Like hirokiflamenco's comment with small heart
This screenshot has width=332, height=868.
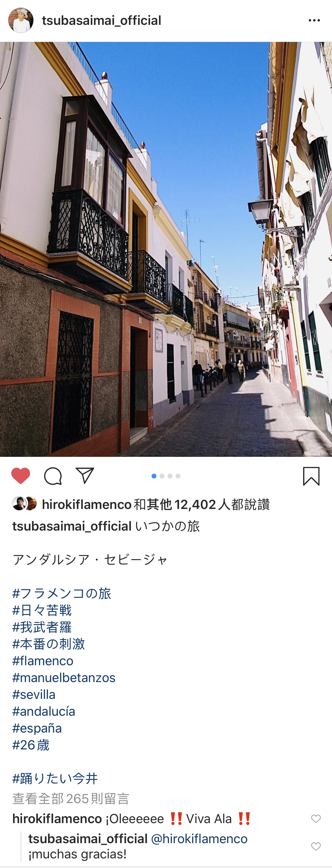click(x=316, y=819)
